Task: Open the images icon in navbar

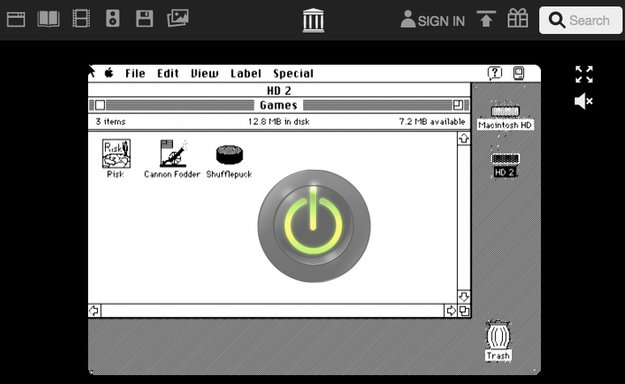Action: (178, 18)
